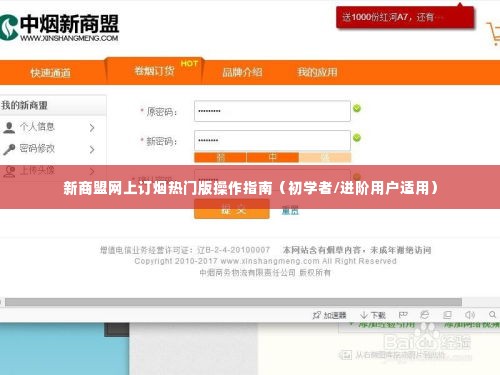This screenshot has height=375, width=500.
Task: Click the green checkmark next to 原密码
Action: tap(357, 108)
